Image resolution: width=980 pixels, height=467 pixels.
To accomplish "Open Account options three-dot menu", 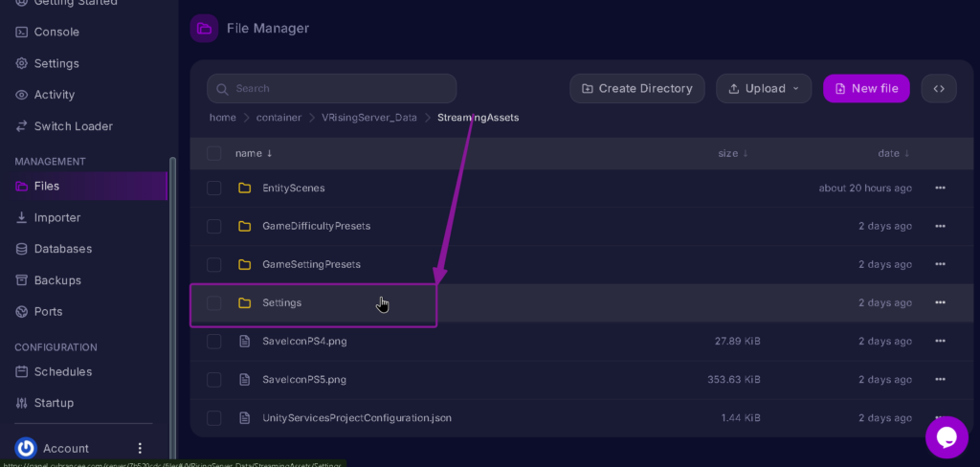I will click(140, 448).
